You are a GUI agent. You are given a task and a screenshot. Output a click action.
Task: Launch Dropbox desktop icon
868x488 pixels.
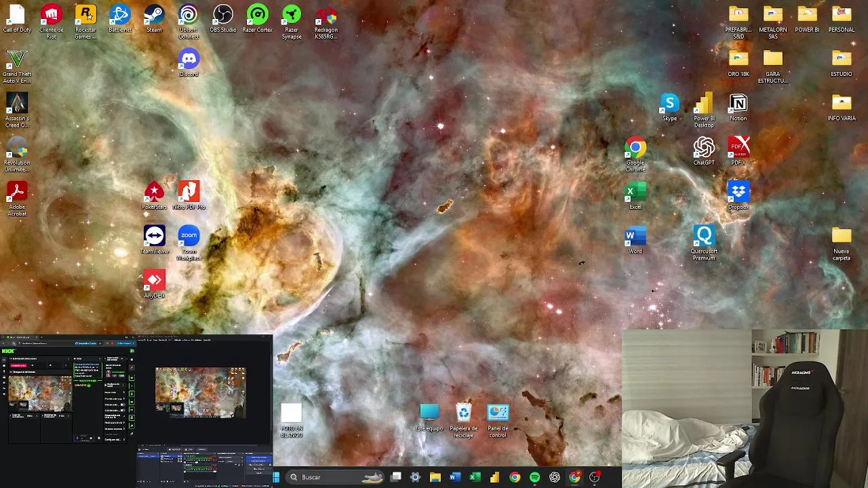point(738,197)
